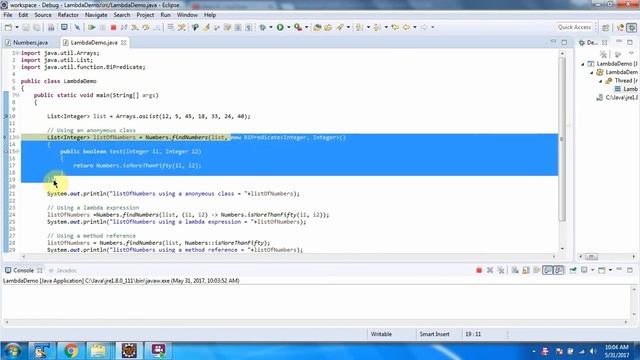640x360 pixels.
Task: Switch to the Javadoc tab
Action: [x=63, y=271]
